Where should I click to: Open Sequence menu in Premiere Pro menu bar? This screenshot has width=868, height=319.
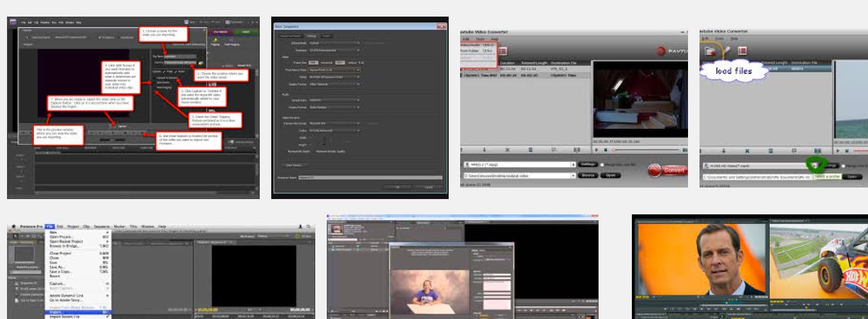click(101, 226)
